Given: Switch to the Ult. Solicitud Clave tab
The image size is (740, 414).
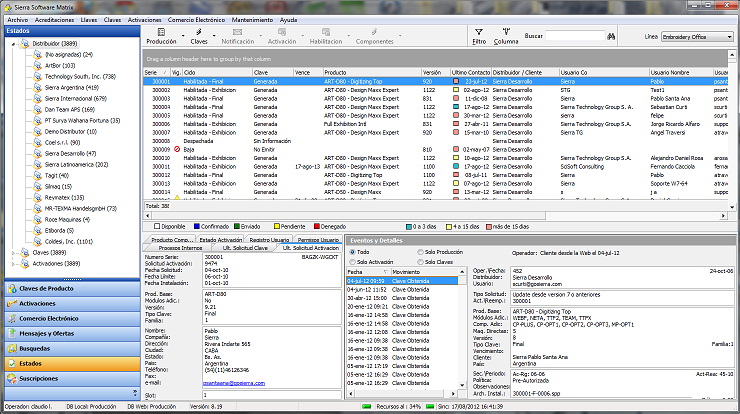Looking at the screenshot, I should point(245,248).
